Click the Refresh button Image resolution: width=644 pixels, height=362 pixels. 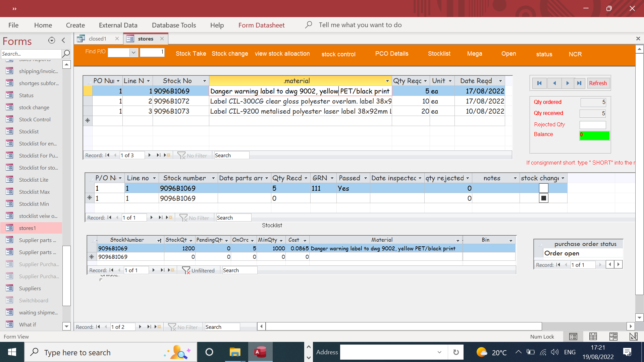pyautogui.click(x=598, y=83)
